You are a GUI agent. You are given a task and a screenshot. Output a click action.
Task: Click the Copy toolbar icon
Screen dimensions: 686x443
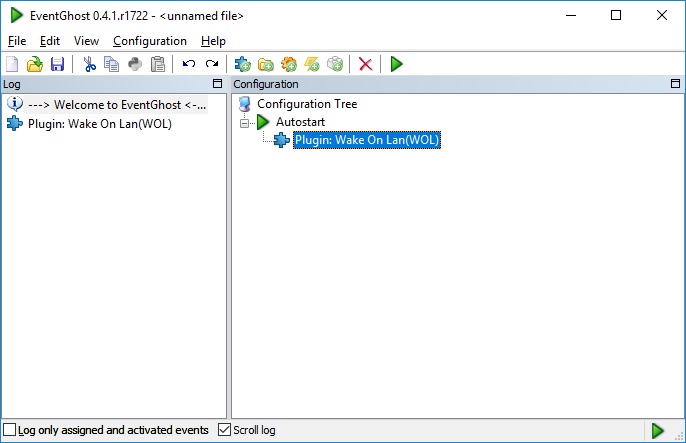pyautogui.click(x=112, y=64)
